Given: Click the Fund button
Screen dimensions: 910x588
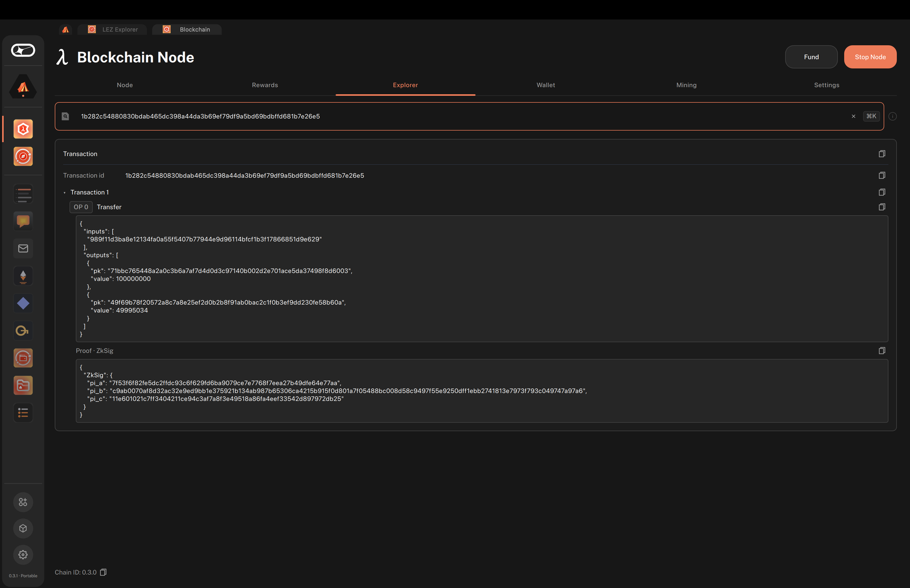Looking at the screenshot, I should (812, 57).
